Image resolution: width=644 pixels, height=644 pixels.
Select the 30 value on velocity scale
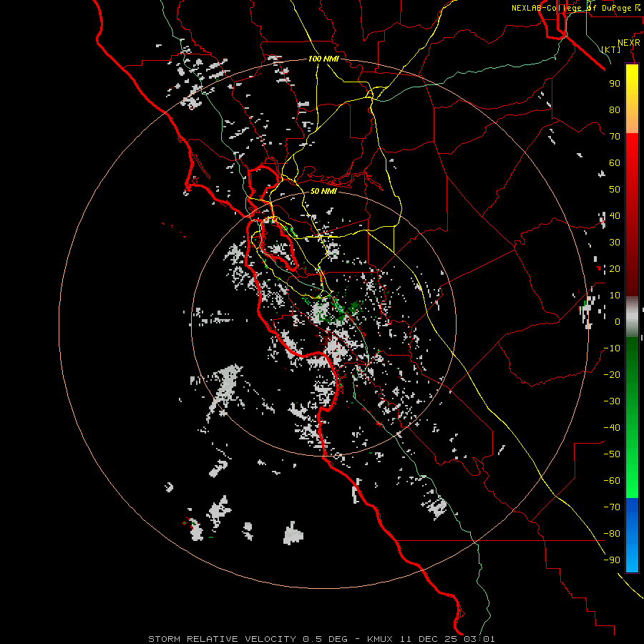[x=615, y=243]
